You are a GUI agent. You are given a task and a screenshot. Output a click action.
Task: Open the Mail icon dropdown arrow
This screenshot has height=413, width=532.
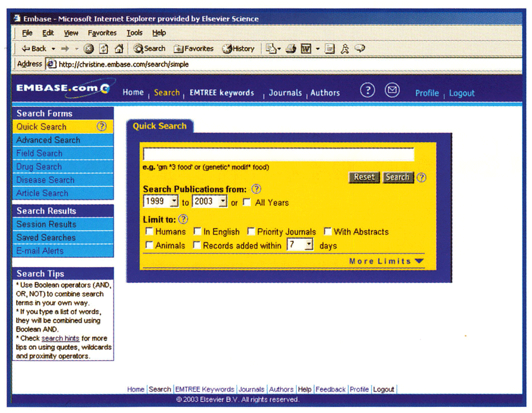click(279, 49)
